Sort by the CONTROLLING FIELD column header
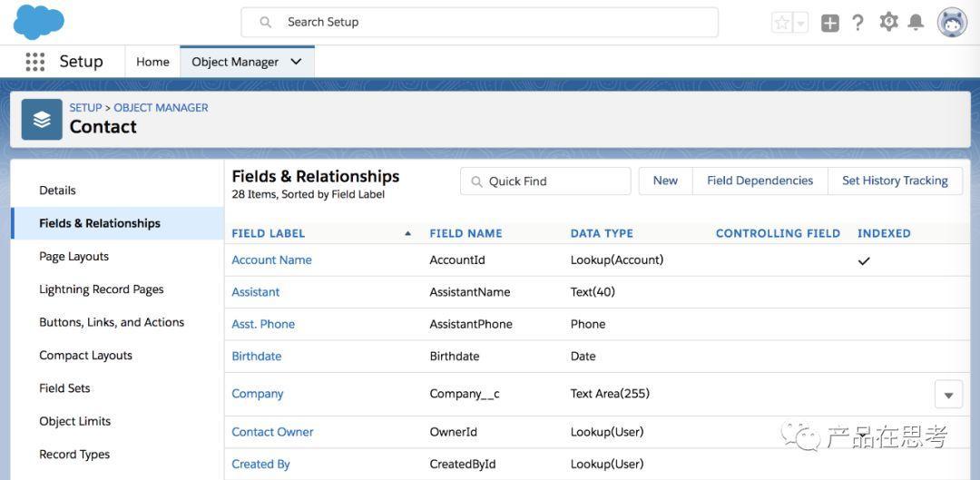The height and width of the screenshot is (480, 980). click(779, 234)
